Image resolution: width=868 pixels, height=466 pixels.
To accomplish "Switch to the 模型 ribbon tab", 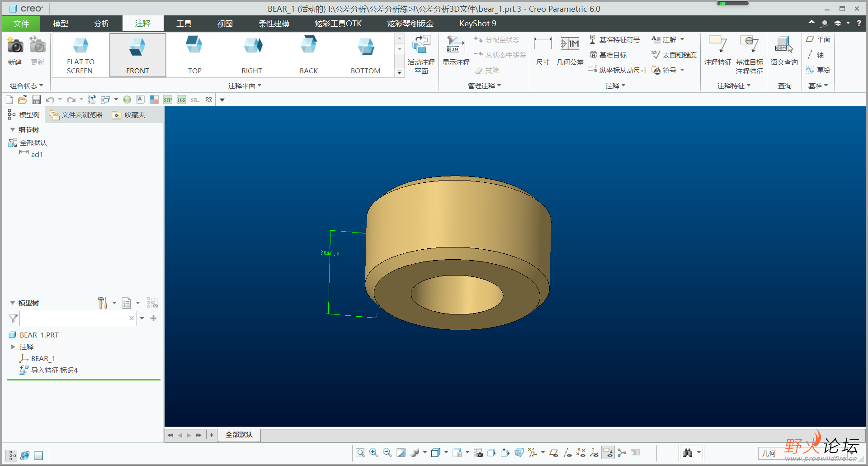I will pyautogui.click(x=61, y=24).
